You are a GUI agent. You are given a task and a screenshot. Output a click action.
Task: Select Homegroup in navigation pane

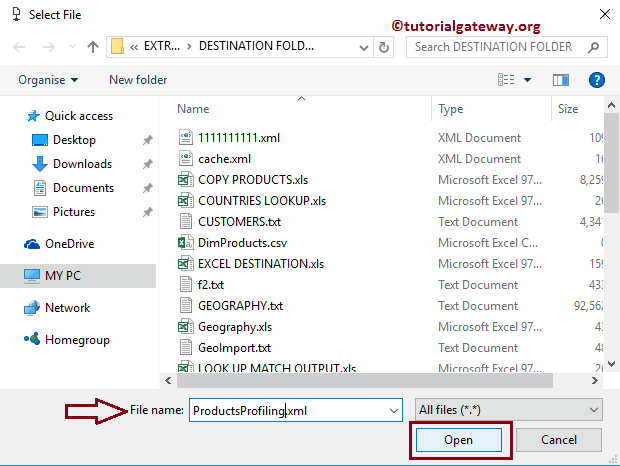tap(67, 340)
